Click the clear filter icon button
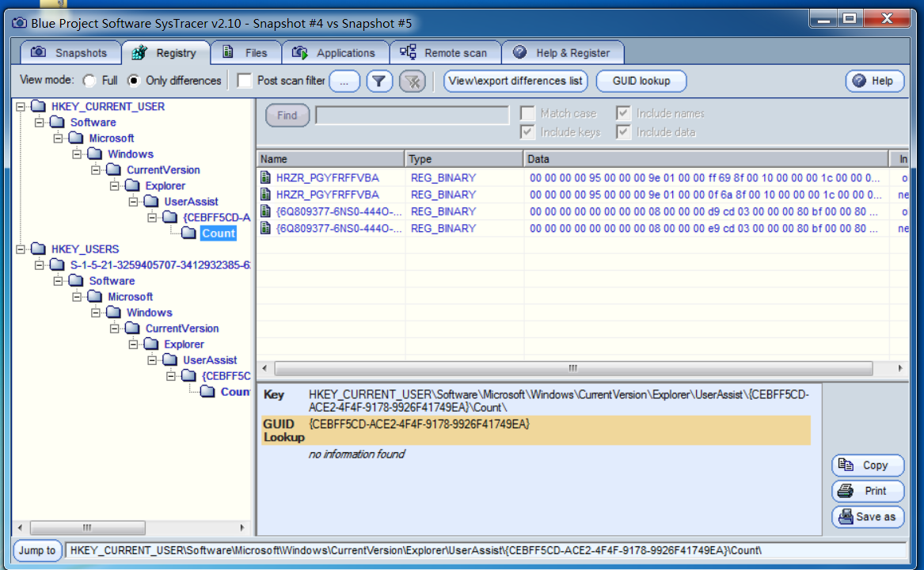 coord(413,81)
